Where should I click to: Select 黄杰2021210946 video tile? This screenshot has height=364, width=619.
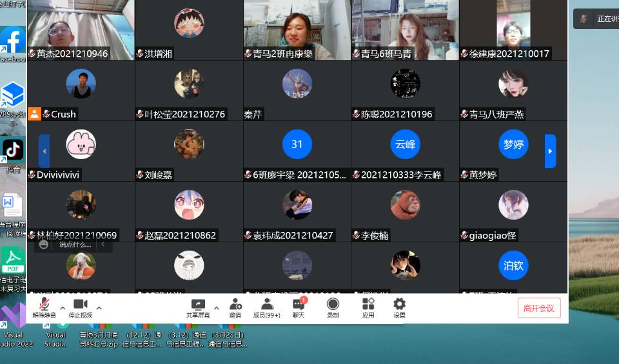pos(81,29)
